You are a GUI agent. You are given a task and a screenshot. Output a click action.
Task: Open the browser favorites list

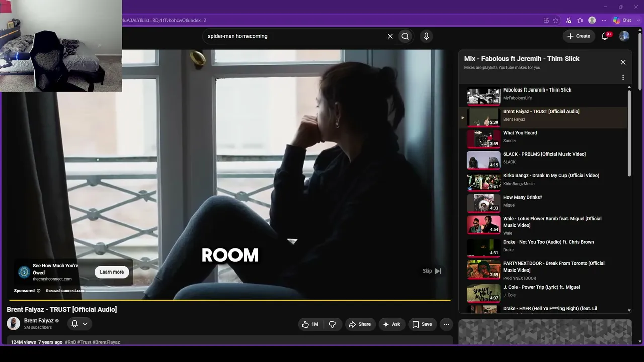point(580,20)
